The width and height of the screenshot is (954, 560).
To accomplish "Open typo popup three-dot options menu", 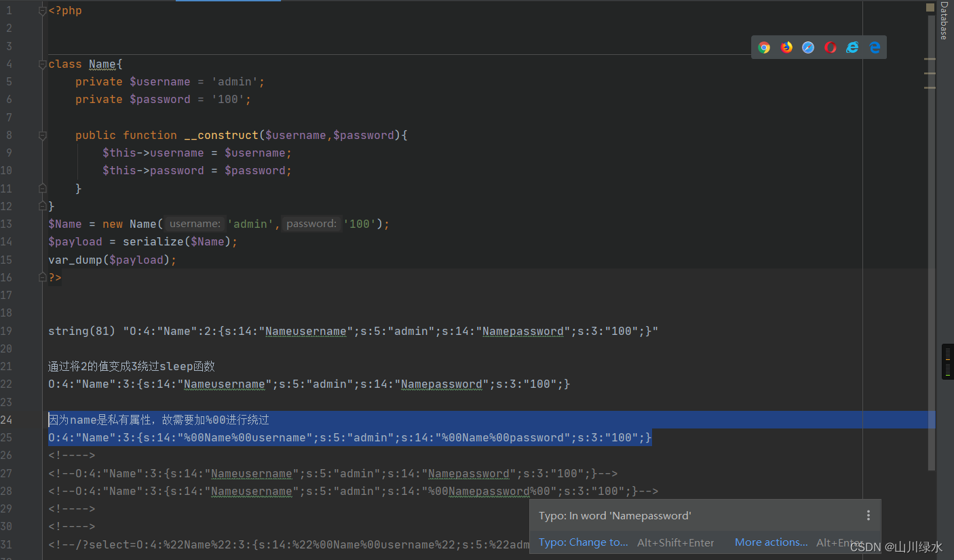I will tap(868, 515).
